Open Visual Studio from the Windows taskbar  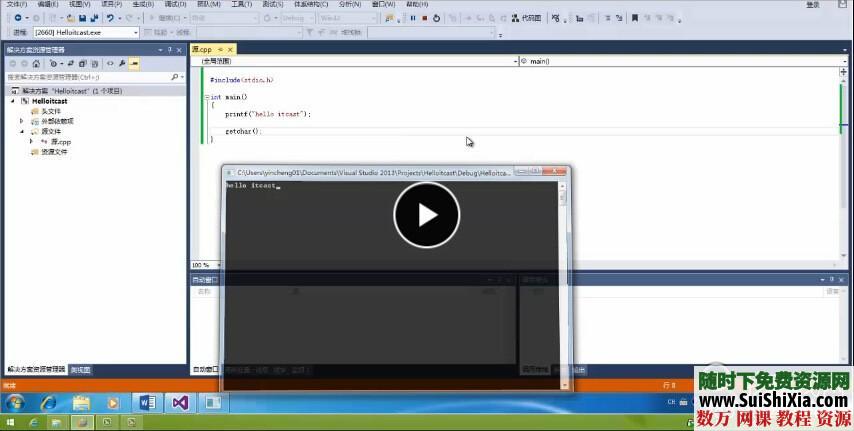(180, 402)
